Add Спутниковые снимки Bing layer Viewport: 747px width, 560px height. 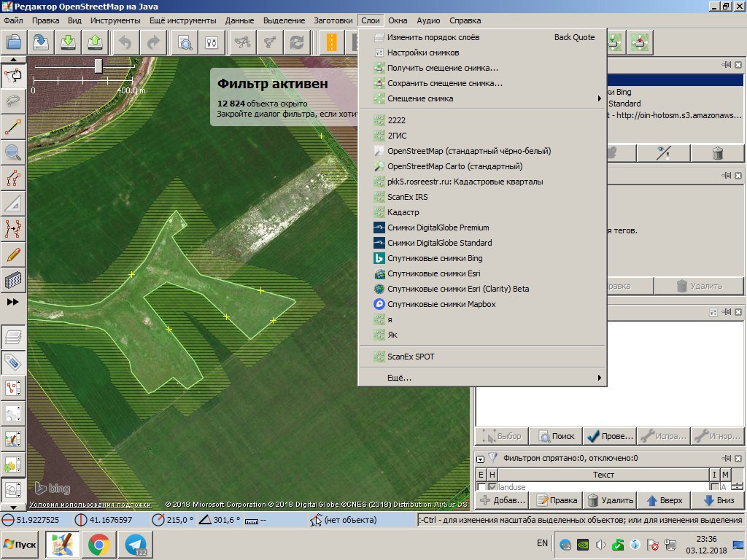pyautogui.click(x=481, y=258)
